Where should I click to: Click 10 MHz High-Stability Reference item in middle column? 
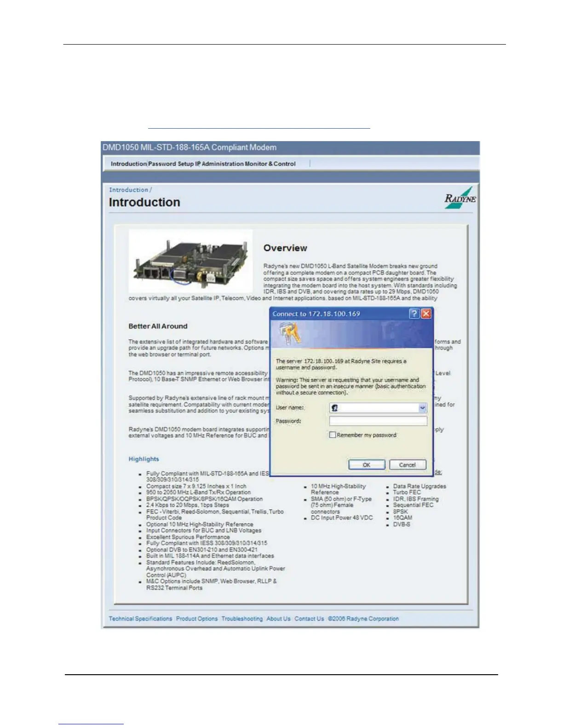(338, 489)
